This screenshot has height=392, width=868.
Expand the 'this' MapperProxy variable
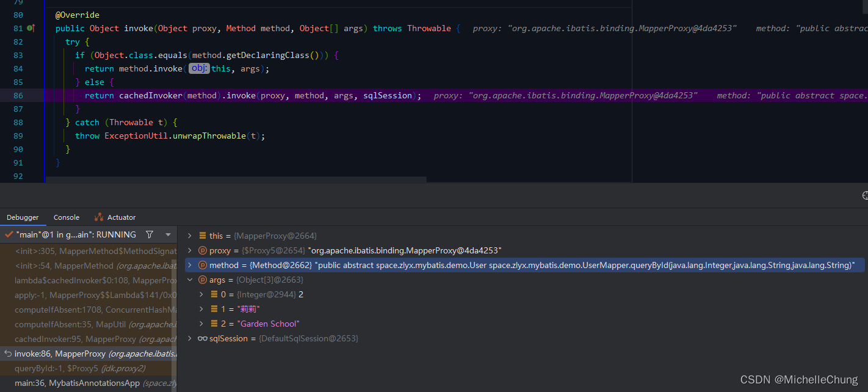(x=189, y=236)
